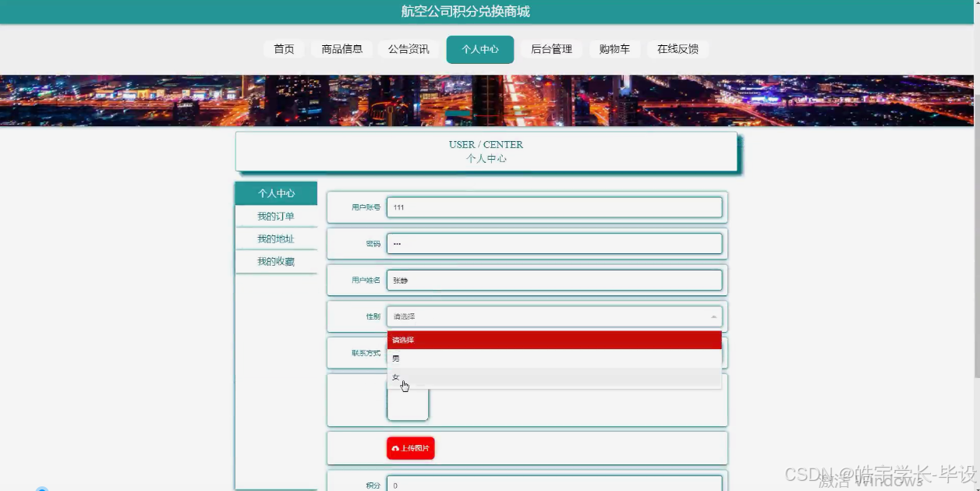Open 我的地址 from the sidebar

point(276,238)
